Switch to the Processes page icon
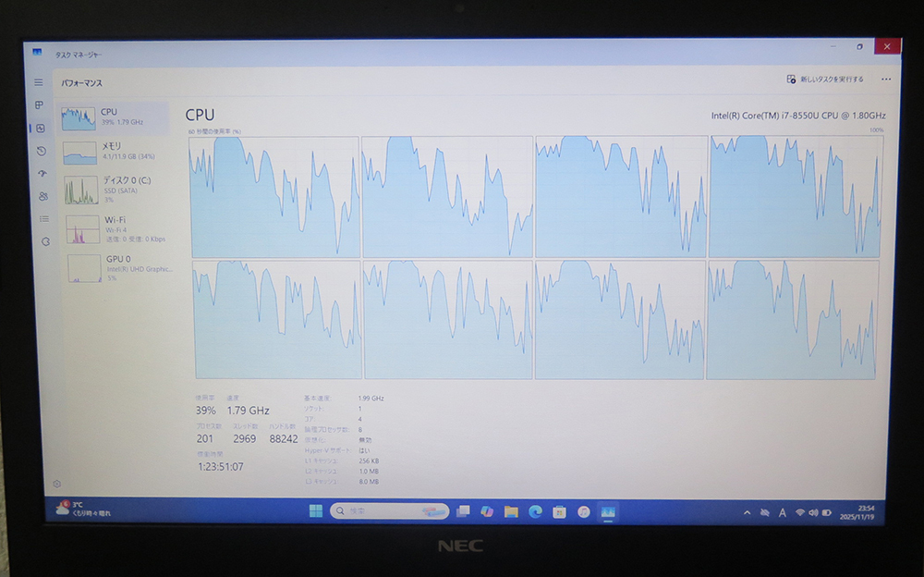The height and width of the screenshot is (577, 924). (40, 105)
